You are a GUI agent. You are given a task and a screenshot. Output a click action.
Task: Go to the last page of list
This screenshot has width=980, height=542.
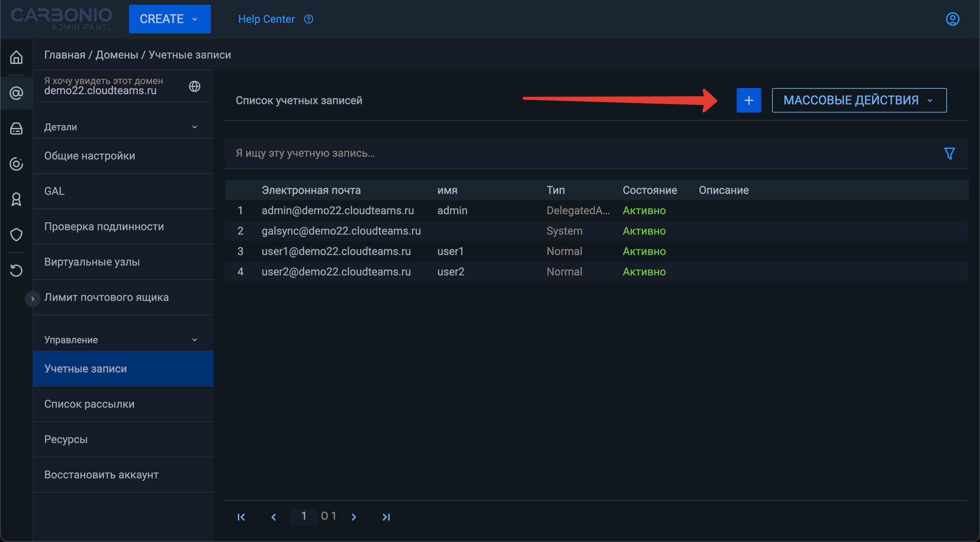click(x=386, y=517)
